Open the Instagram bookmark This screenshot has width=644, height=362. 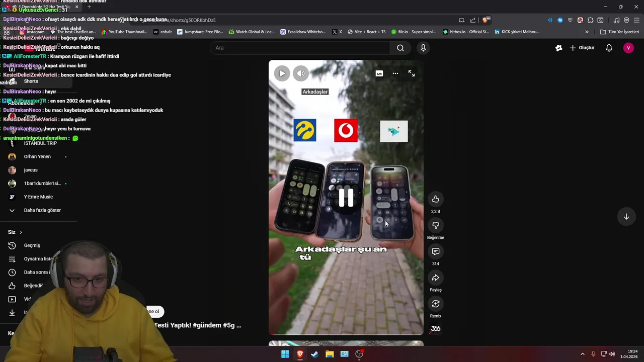click(x=32, y=32)
